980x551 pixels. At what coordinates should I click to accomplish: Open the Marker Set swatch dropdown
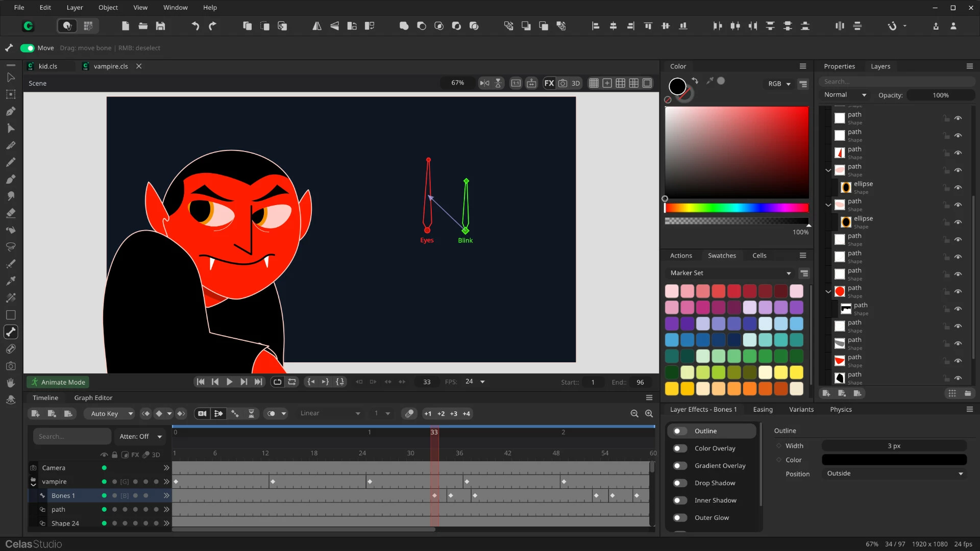tap(730, 273)
